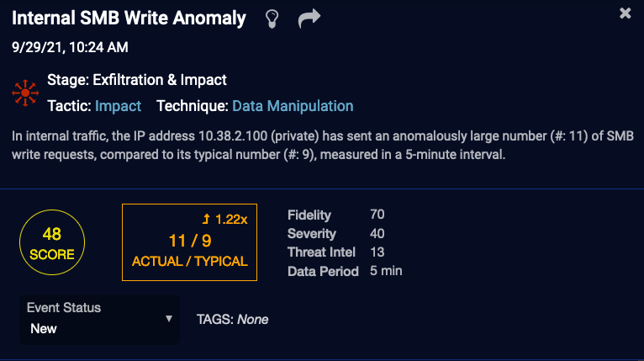Click the 9/29/21, 10:24 AM timestamp
Image resolution: width=644 pixels, height=361 pixels.
(x=70, y=47)
